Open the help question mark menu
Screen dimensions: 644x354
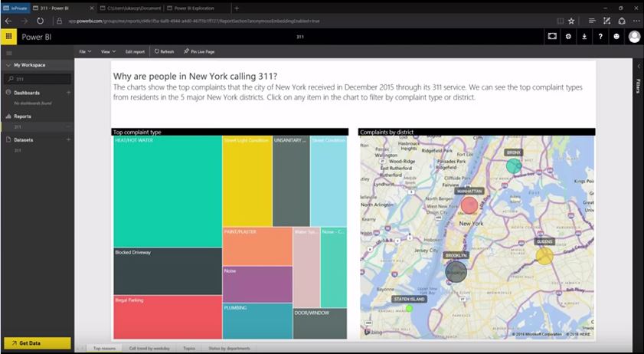600,37
